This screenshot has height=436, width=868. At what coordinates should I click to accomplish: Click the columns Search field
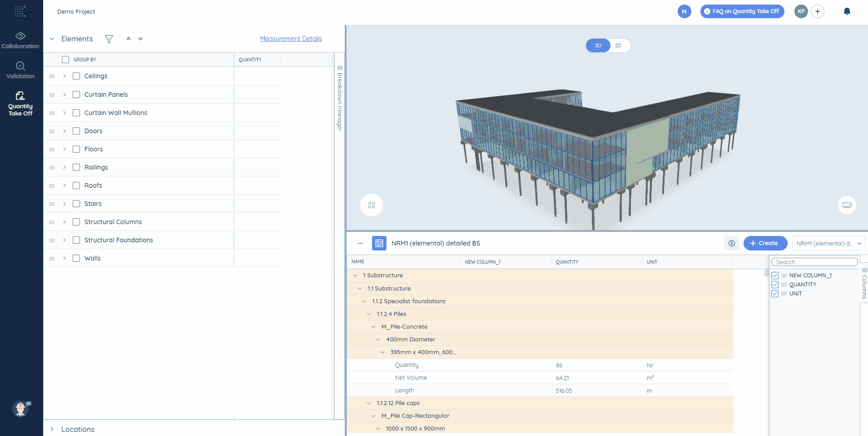814,262
